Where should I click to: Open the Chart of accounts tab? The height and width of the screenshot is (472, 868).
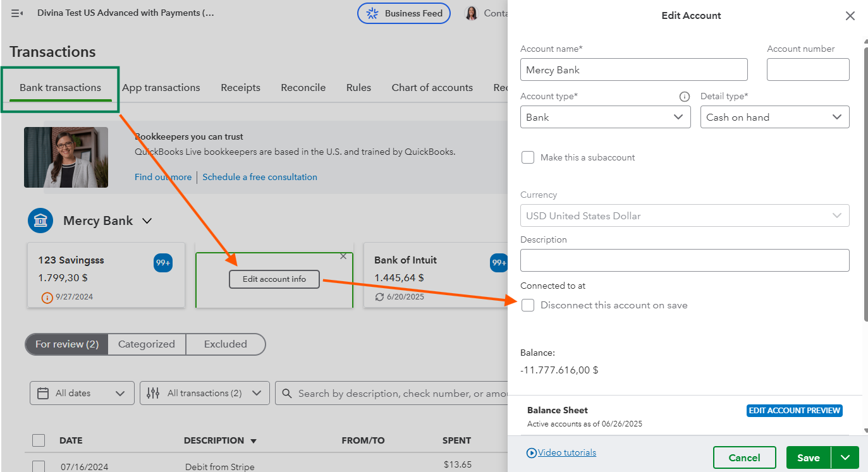tap(432, 88)
